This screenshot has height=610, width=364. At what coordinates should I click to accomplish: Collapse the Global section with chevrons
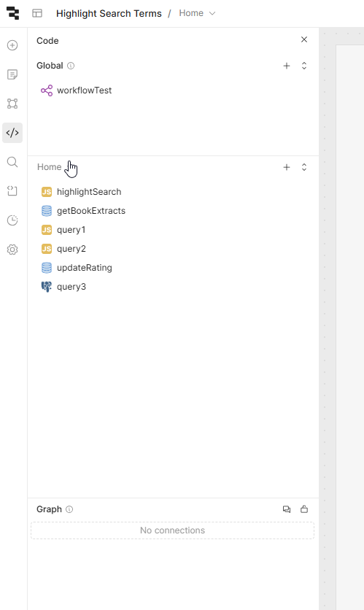coord(304,66)
